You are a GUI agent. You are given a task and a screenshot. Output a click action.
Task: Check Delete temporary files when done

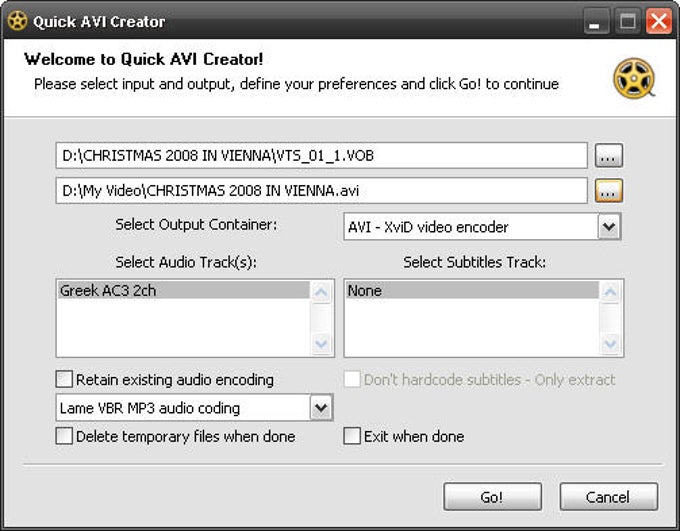(x=64, y=436)
